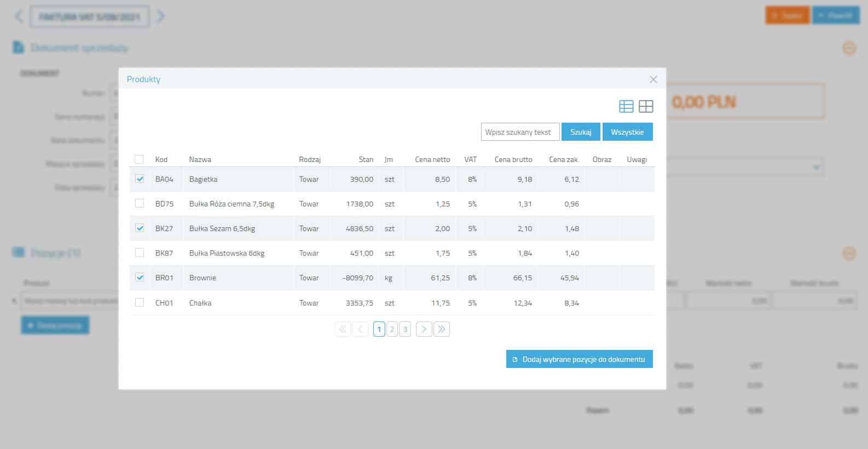This screenshot has width=868, height=449.
Task: Go to next page of products
Action: pyautogui.click(x=424, y=329)
